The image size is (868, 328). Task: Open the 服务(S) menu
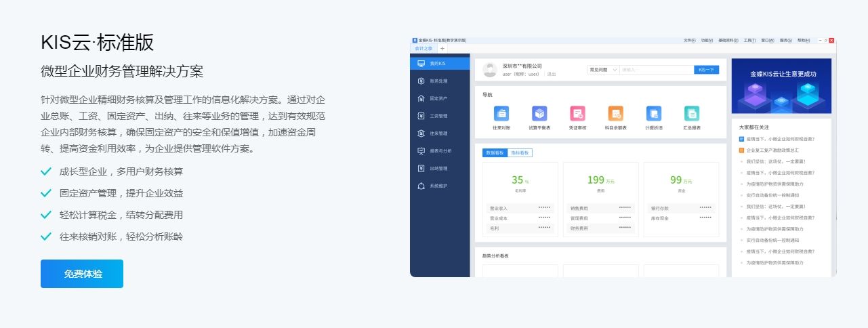point(786,41)
